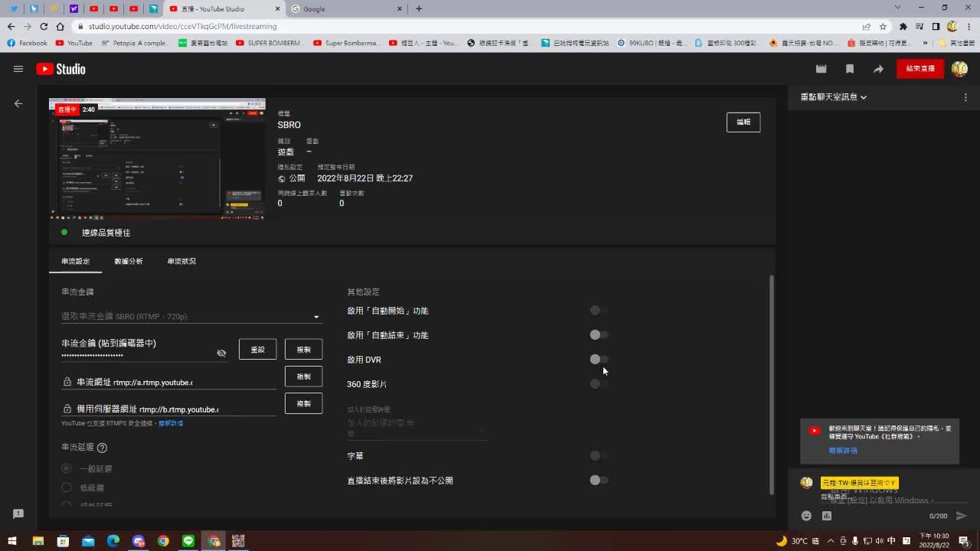Select the 一般延遲 radio option
980x551 pixels.
tap(67, 468)
